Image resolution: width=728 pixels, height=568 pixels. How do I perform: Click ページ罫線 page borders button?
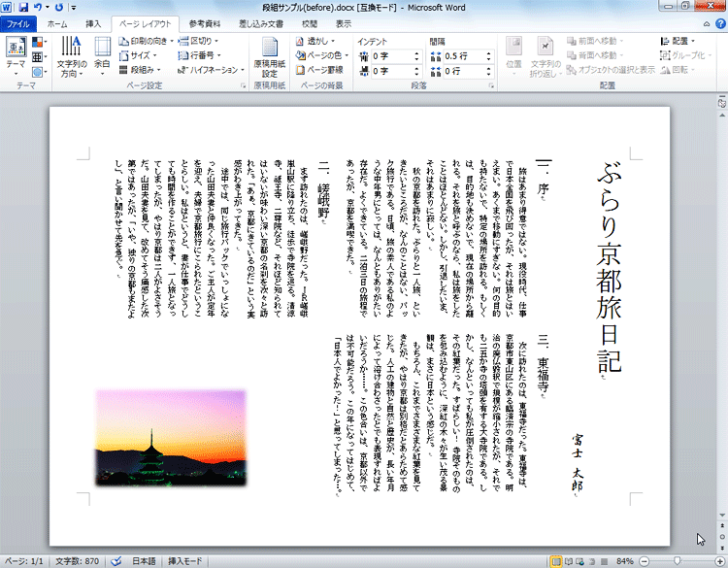(319, 70)
